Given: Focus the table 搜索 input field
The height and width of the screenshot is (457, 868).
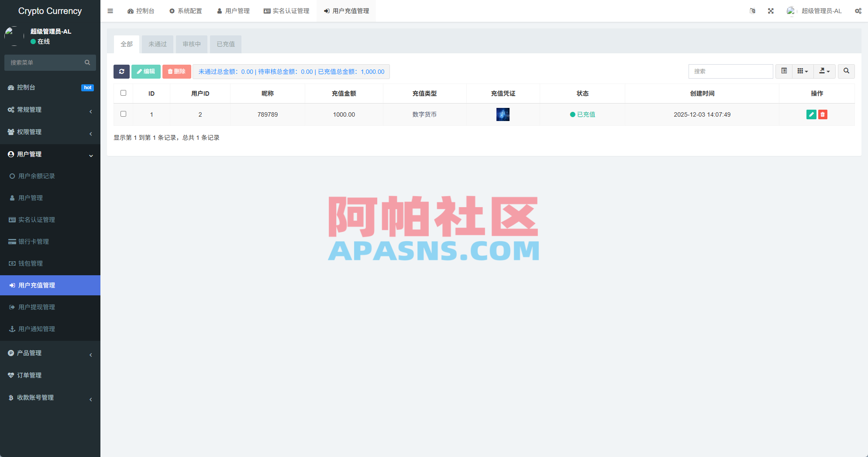Looking at the screenshot, I should tap(731, 71).
